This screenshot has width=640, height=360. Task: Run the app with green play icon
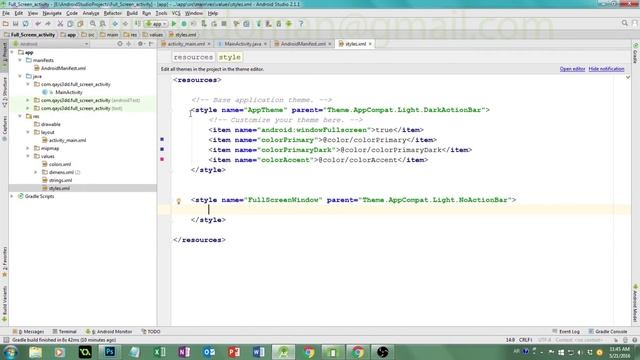[174, 24]
